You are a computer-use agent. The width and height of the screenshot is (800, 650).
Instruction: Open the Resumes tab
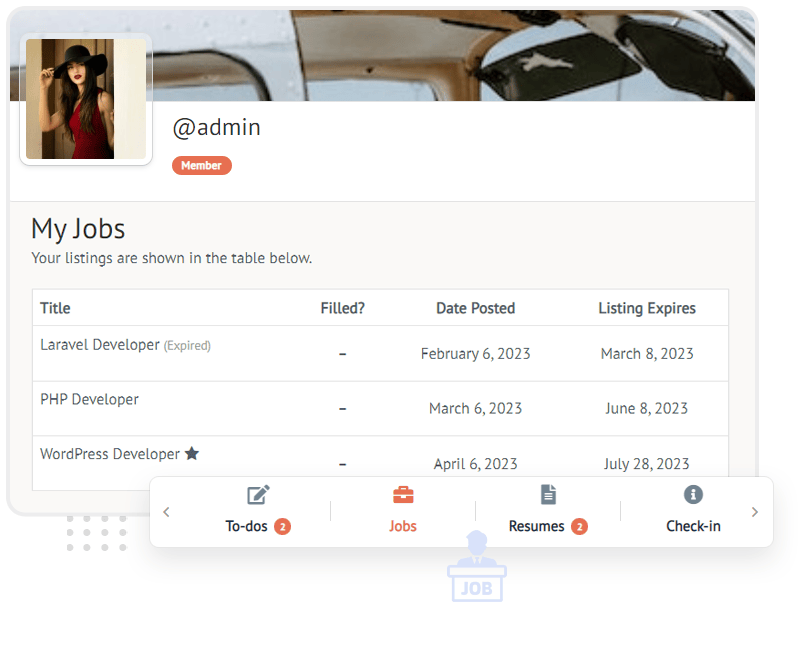pos(537,526)
